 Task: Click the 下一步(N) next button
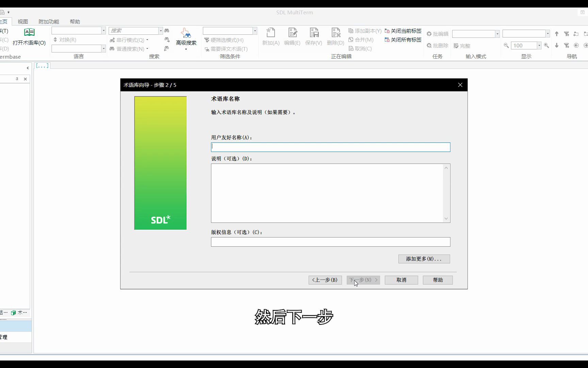pos(363,280)
